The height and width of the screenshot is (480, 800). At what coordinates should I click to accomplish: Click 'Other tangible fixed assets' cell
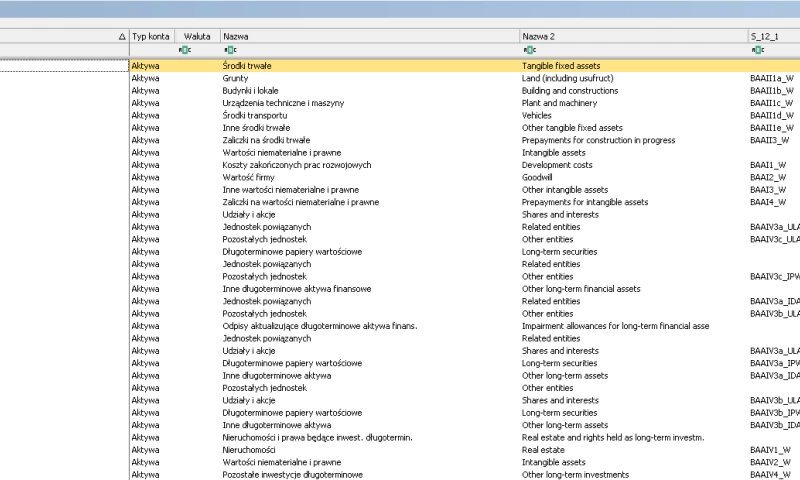[572, 128]
